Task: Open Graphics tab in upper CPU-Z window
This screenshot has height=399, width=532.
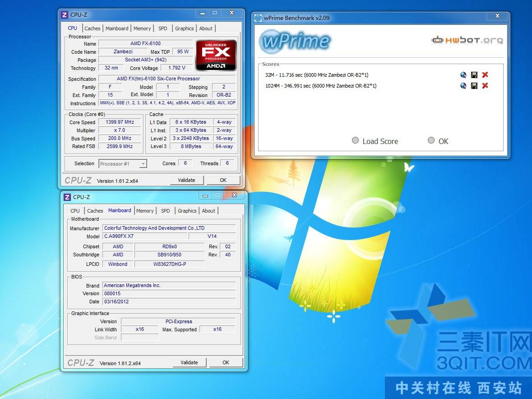Action: click(x=184, y=28)
